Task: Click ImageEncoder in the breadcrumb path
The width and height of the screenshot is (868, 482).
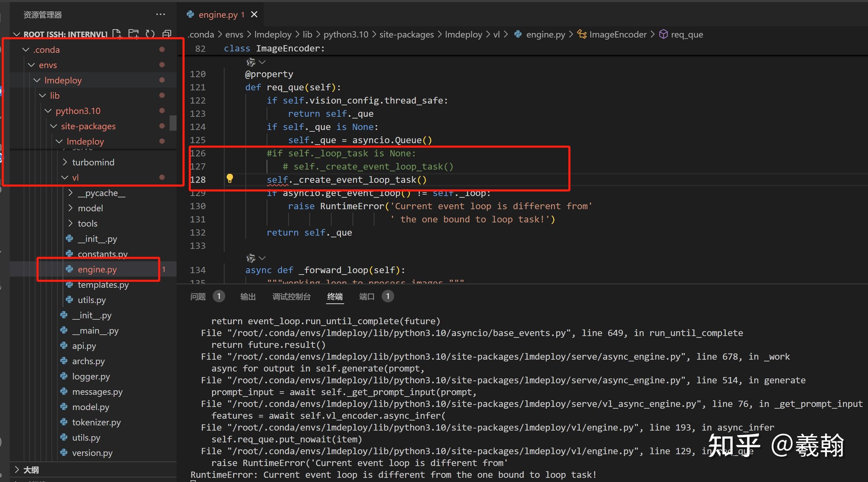Action: 618,34
